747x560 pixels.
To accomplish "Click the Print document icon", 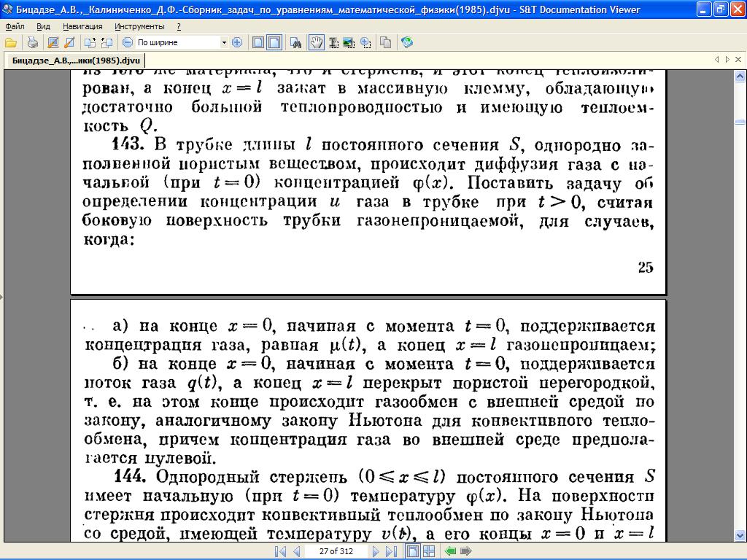I will pyautogui.click(x=33, y=42).
